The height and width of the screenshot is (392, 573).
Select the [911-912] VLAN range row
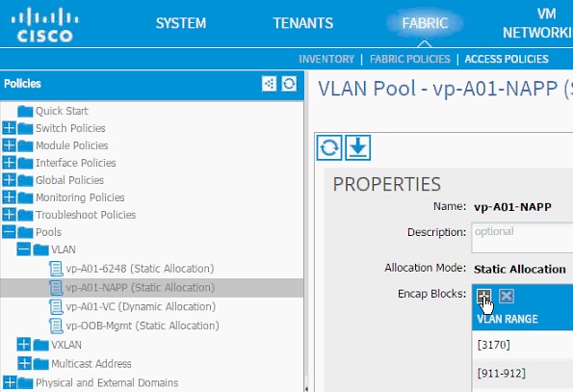tap(522, 373)
